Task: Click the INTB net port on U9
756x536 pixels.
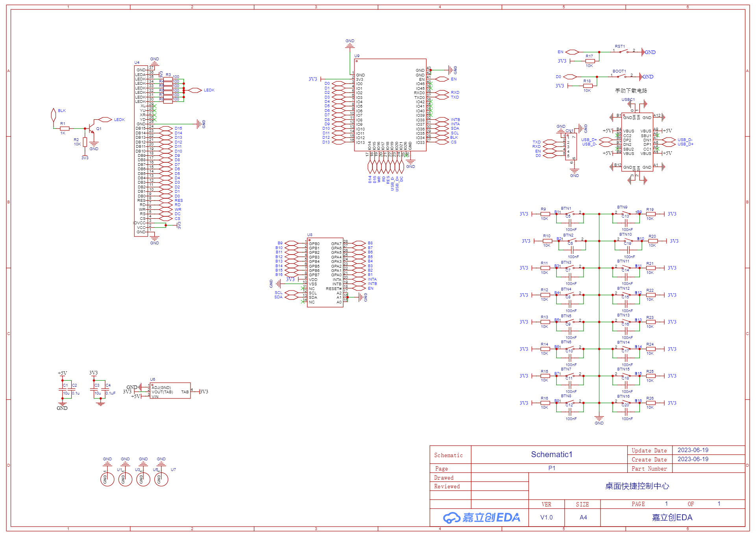Action: [443, 119]
